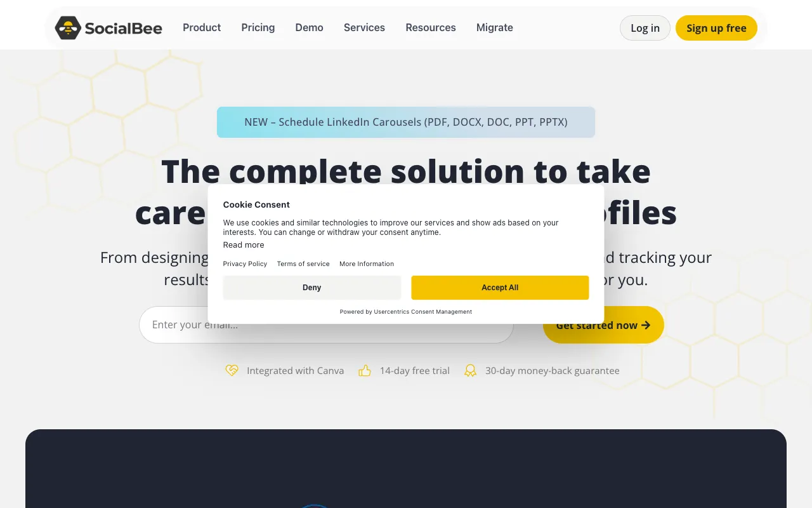The height and width of the screenshot is (508, 812).
Task: Click the money-back guarantee badge icon
Action: (x=471, y=370)
